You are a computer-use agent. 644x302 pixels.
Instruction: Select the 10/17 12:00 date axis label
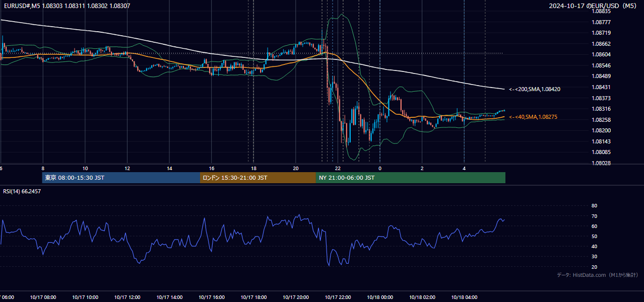pyautogui.click(x=127, y=297)
